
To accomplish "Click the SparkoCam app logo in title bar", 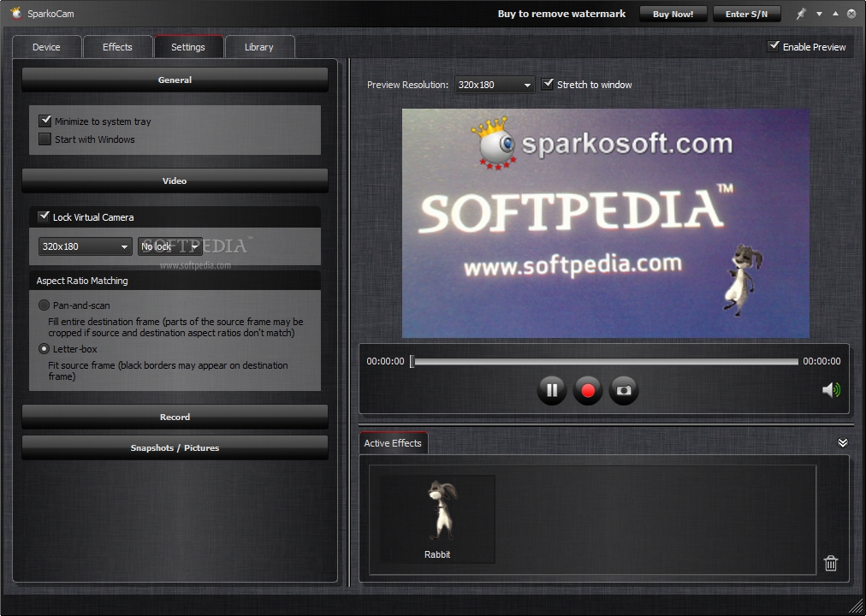I will coord(15,13).
